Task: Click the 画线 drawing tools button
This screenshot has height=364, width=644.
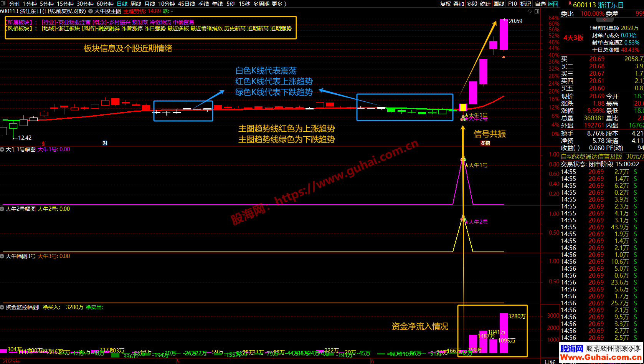Action: tap(499, 4)
